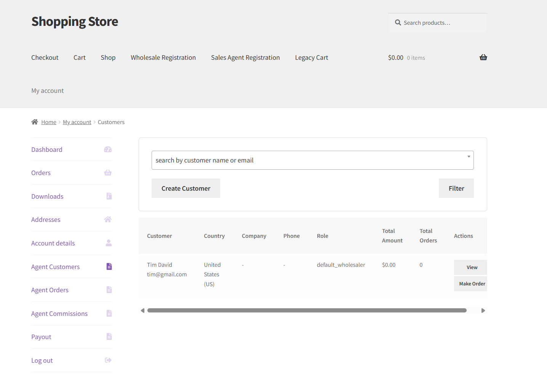Click the Create Customer button
Image resolution: width=547 pixels, height=392 pixels.
pyautogui.click(x=186, y=188)
